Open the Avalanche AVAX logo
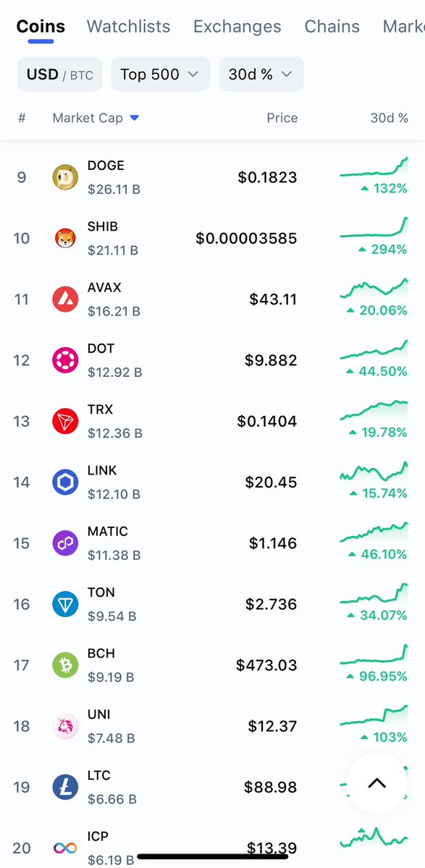 point(65,299)
